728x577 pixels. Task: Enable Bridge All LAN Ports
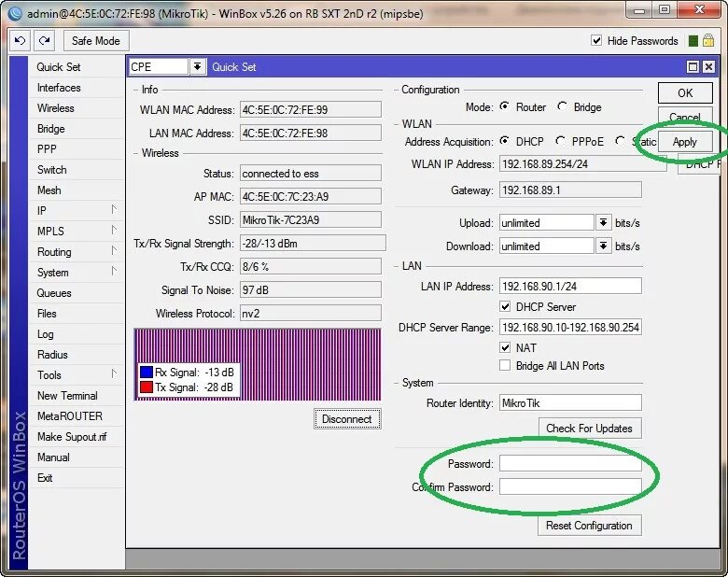(505, 366)
